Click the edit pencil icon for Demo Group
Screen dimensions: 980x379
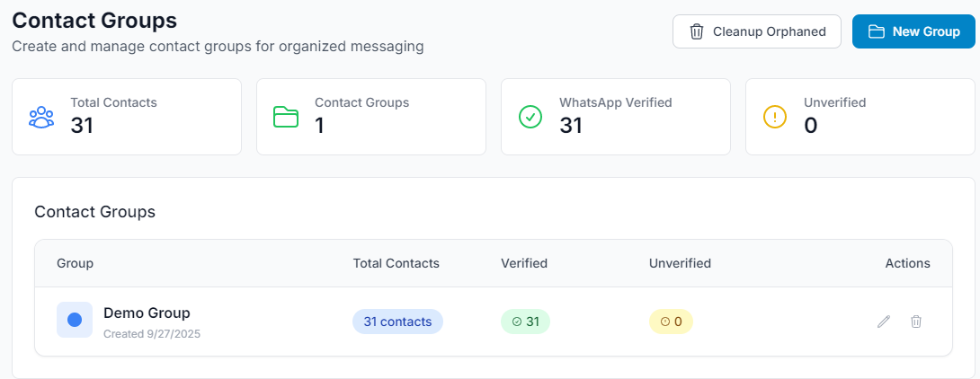884,322
